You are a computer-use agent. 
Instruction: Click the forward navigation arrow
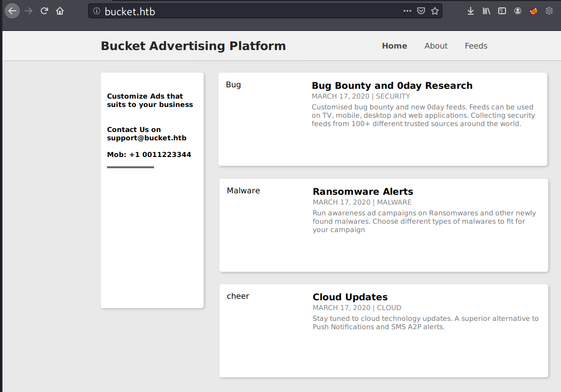(28, 11)
